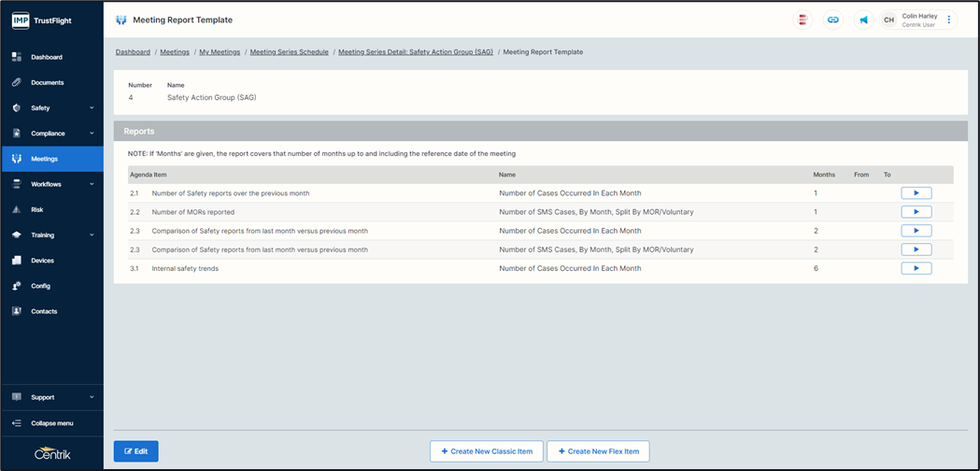Click the Risk warning triangle icon
Screen dimensions: 980x471
pyautogui.click(x=17, y=210)
